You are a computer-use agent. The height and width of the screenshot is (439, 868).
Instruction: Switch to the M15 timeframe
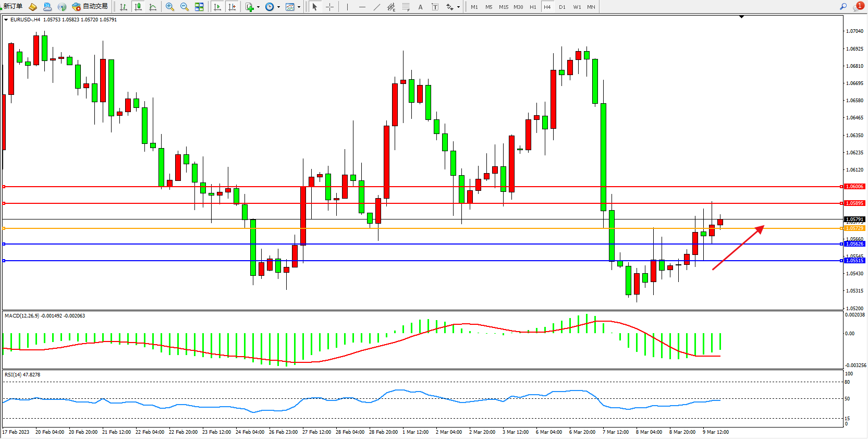(503, 7)
